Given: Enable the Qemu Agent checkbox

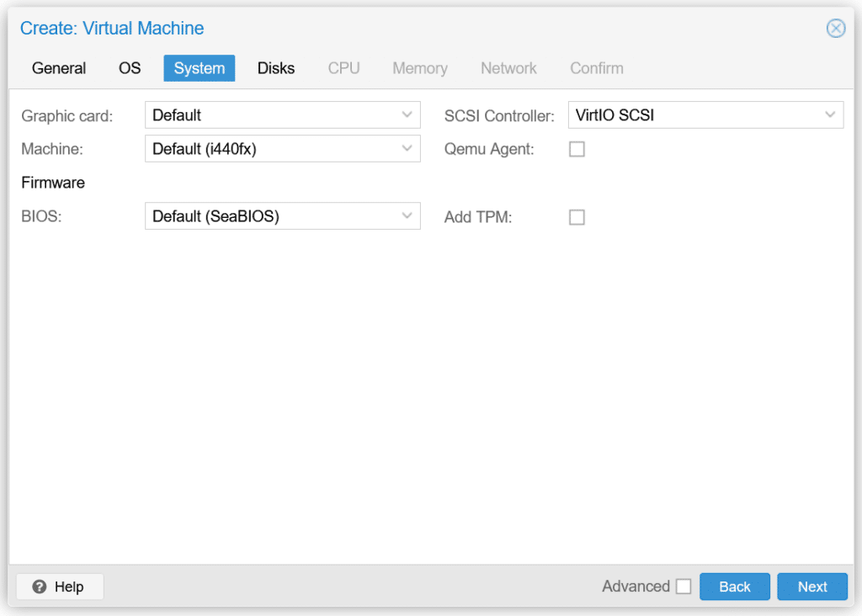Looking at the screenshot, I should [577, 149].
